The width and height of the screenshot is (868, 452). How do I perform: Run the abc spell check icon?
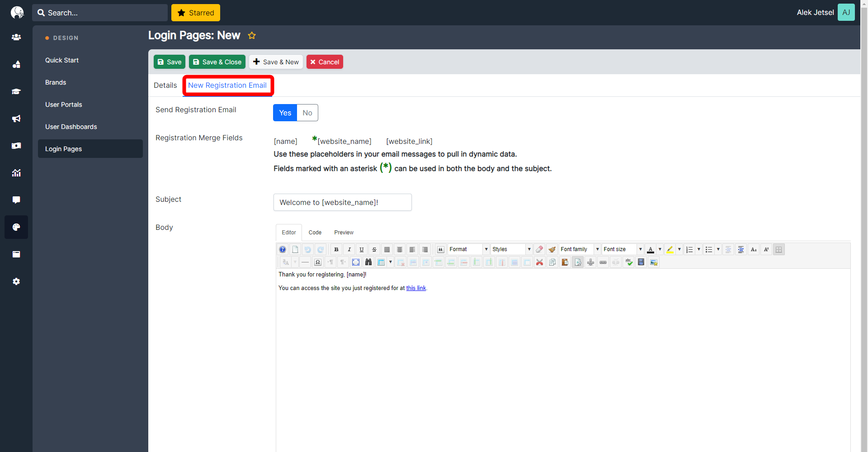tap(628, 262)
